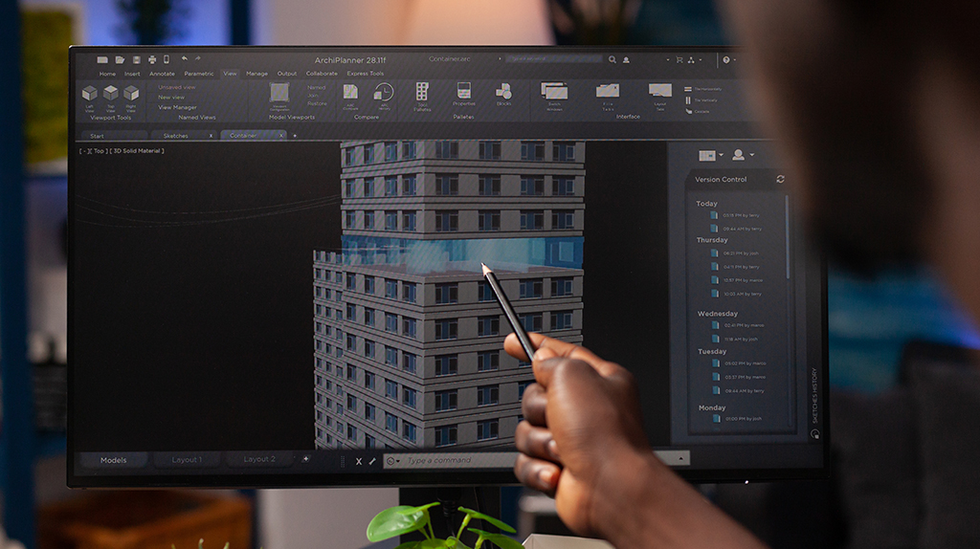The image size is (980, 549).
Task: Click the New file icon in the title bar
Action: coord(102,60)
